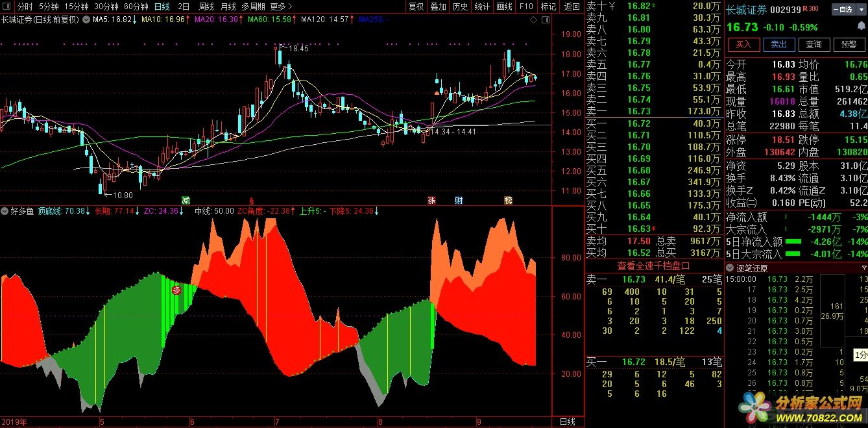The height and width of the screenshot is (428, 868).
Task: Click the 预警 alert button
Action: (849, 44)
